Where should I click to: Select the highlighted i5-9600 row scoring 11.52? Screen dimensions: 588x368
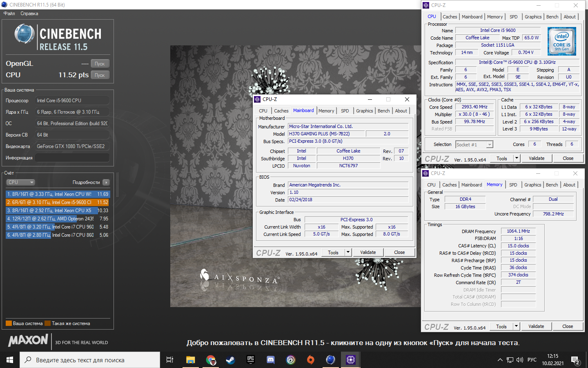pos(58,202)
